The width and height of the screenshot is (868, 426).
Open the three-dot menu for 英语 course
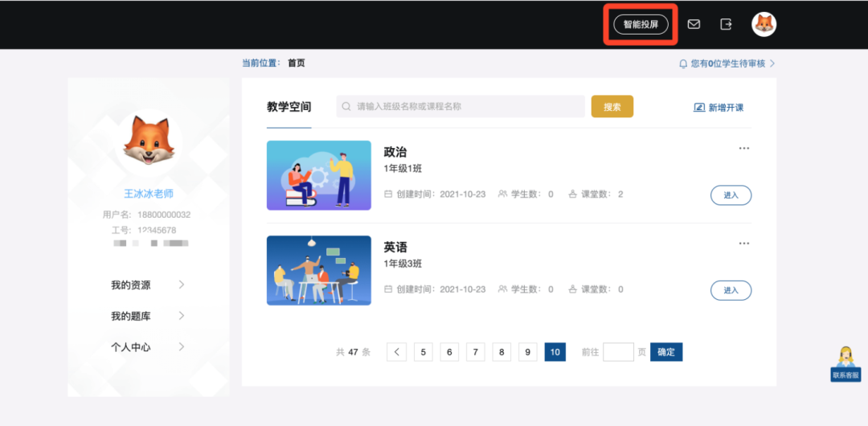click(743, 244)
